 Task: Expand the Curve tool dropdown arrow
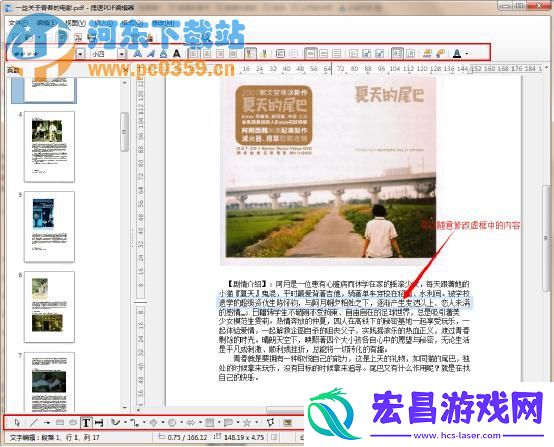click(125, 422)
